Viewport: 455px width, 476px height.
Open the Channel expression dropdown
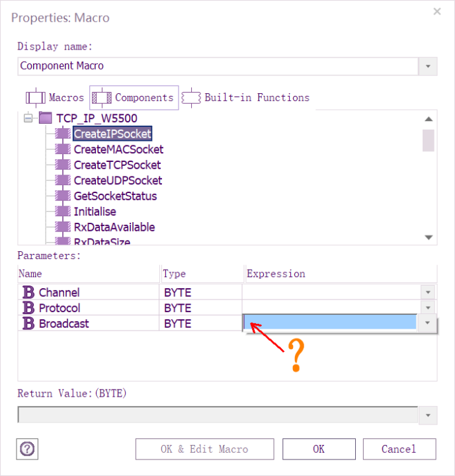(x=429, y=292)
